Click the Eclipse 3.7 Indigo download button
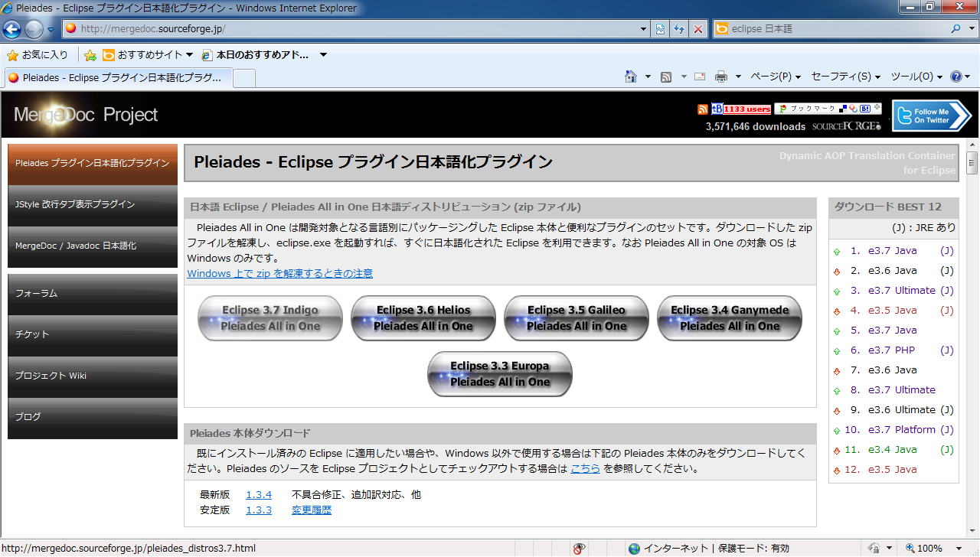This screenshot has width=980, height=557. pyautogui.click(x=270, y=318)
